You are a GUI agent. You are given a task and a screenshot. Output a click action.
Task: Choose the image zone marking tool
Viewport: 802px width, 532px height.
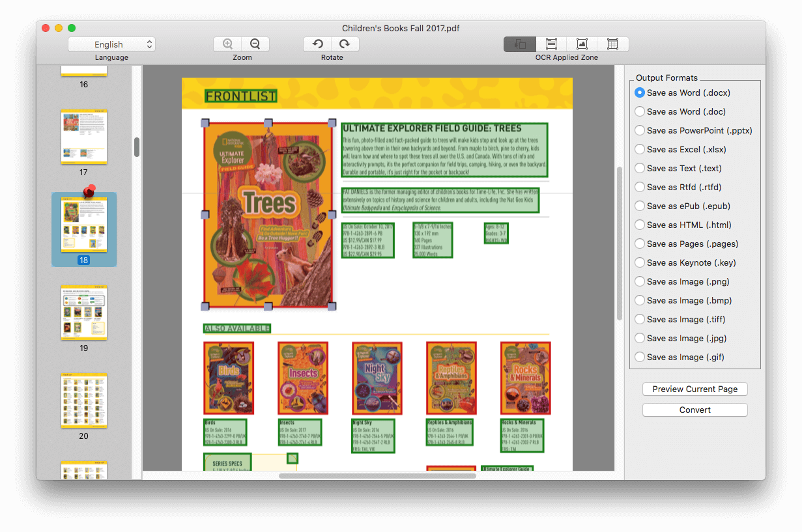582,44
